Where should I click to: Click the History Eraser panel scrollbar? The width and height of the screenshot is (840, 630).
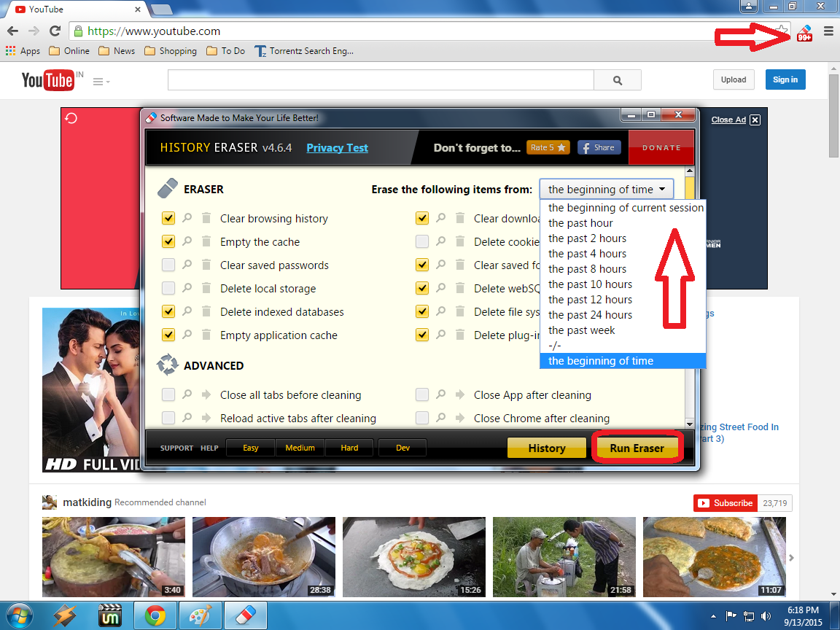click(x=690, y=297)
